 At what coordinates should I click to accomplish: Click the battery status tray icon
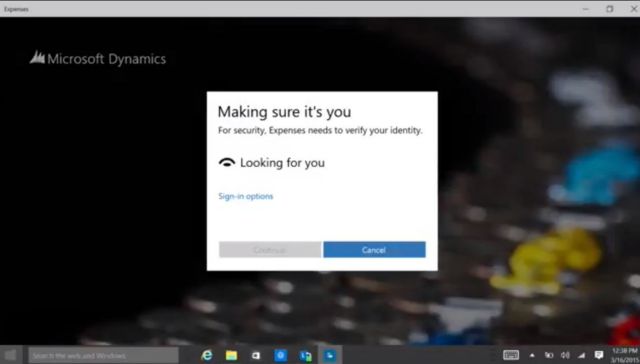tap(549, 355)
